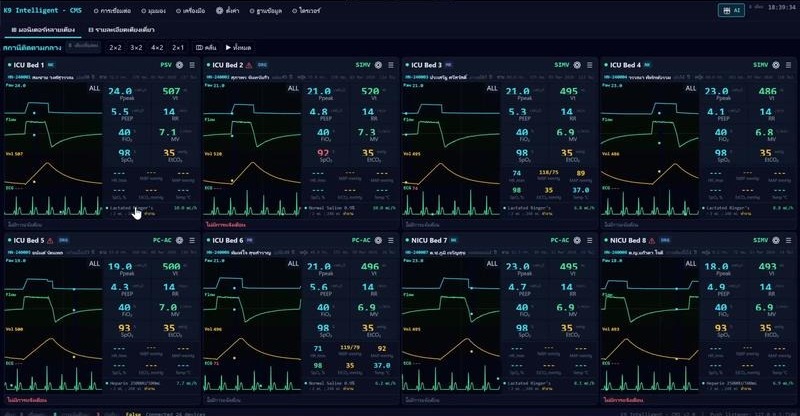Image resolution: width=800 pixels, height=416 pixels.
Task: Click the badge next to ICU Bed 3
Action: pyautogui.click(x=448, y=65)
